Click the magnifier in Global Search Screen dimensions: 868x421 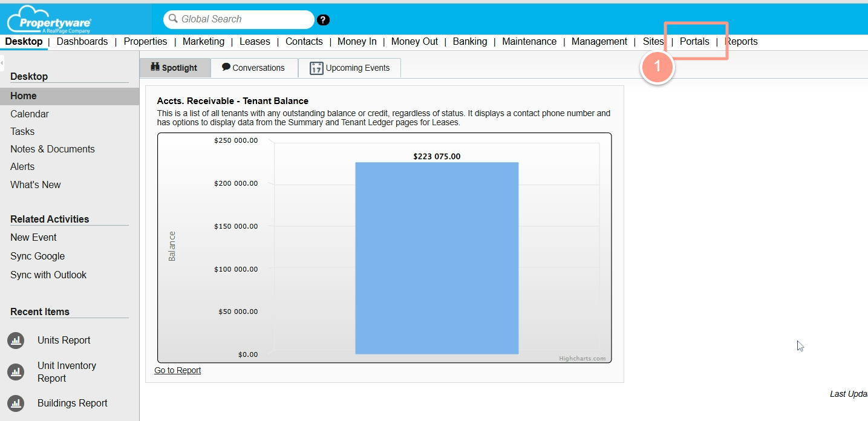174,19
